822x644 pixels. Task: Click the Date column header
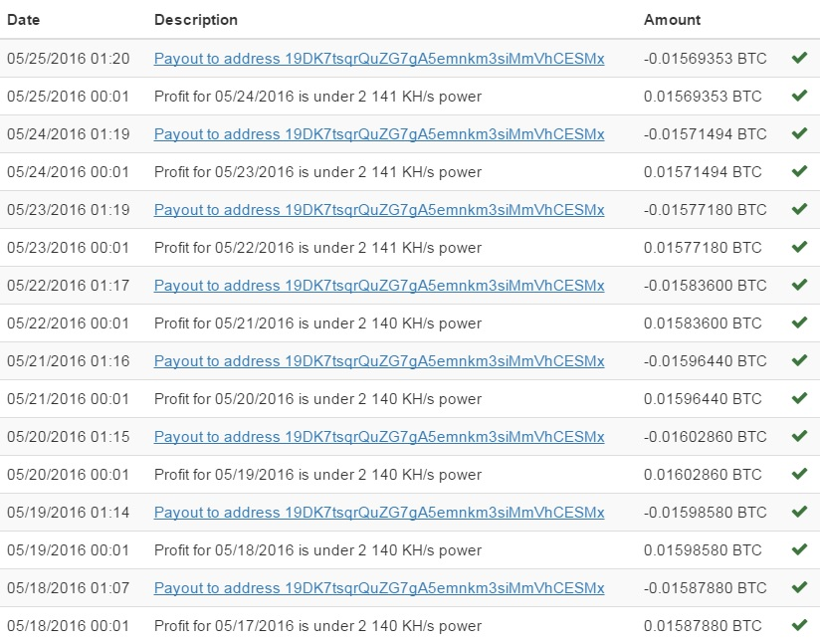(x=24, y=20)
